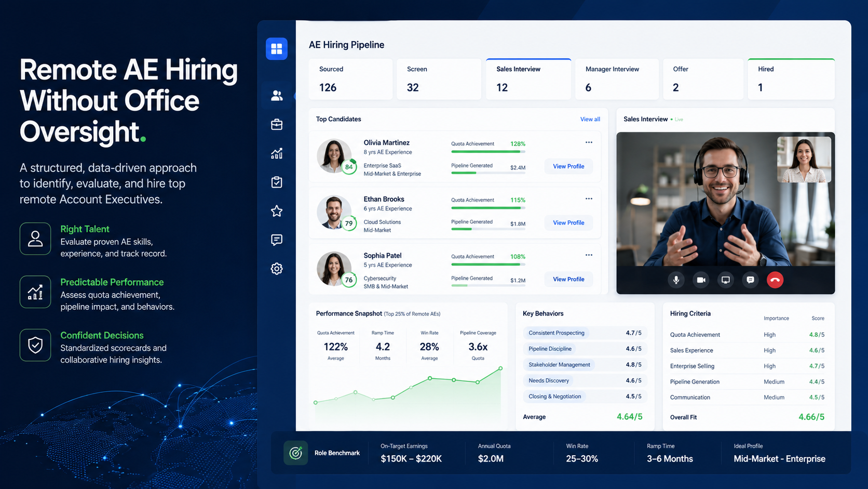Open the more options menu for Olivia Martinez
The image size is (868, 489).
tap(589, 142)
